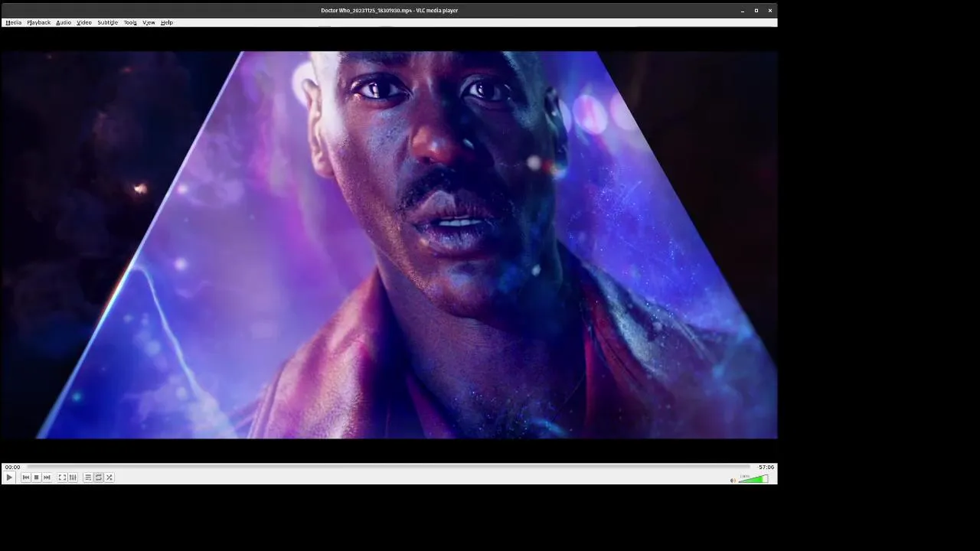The image size is (980, 551).
Task: Toggle loop repeat mode
Action: point(98,478)
